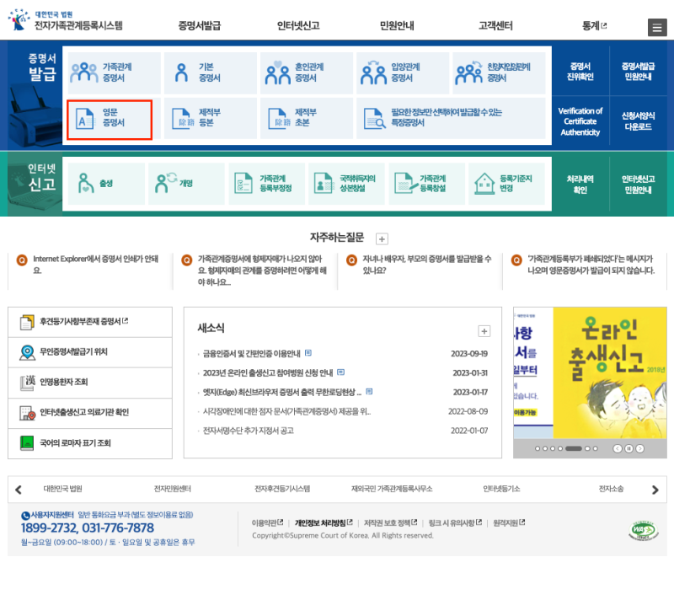Open the 증명서발급 top menu
This screenshot has width=674, height=616.
[200, 26]
